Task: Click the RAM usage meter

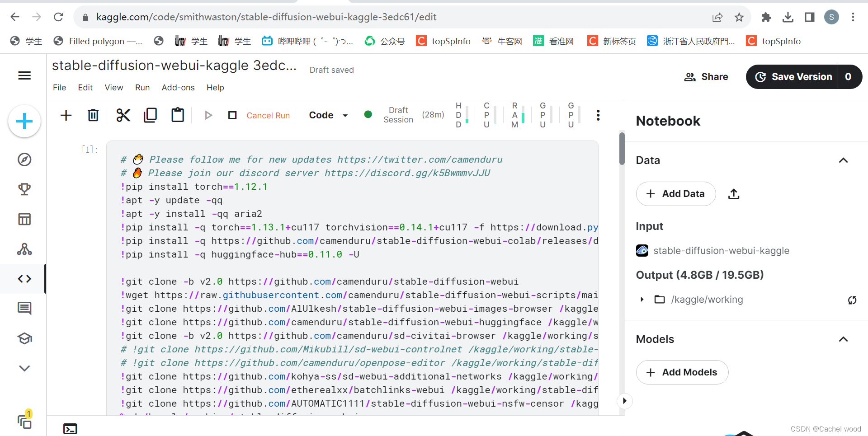Action: (518, 115)
